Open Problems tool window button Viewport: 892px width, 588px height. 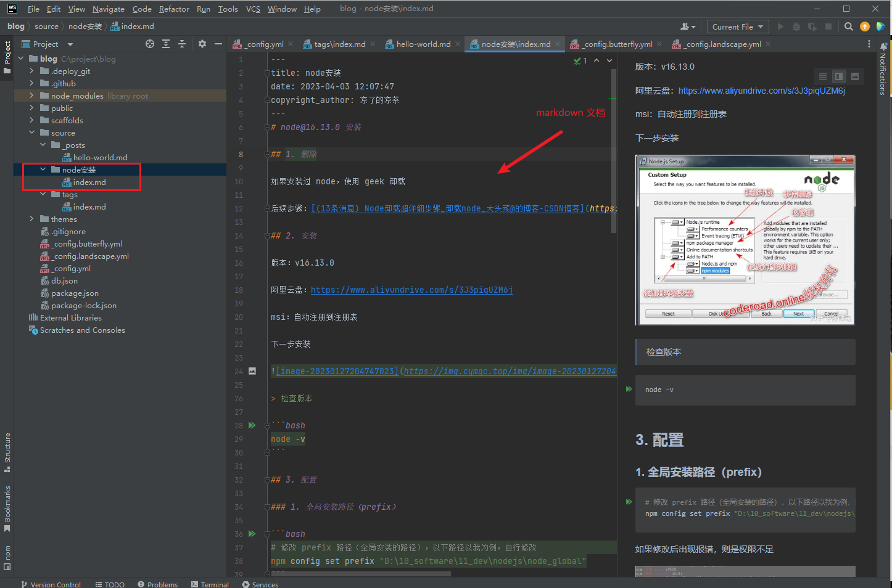(158, 584)
